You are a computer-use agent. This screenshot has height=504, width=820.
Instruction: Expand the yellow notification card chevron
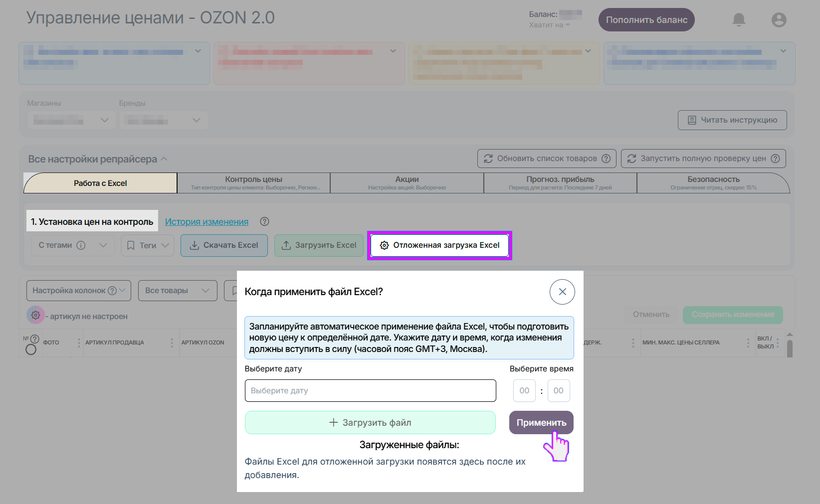tap(588, 51)
